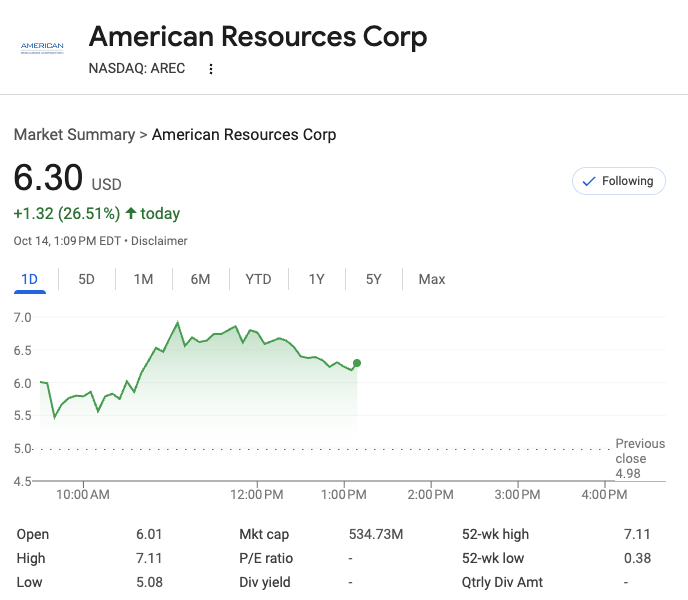Show the 1Y chart range

(316, 279)
